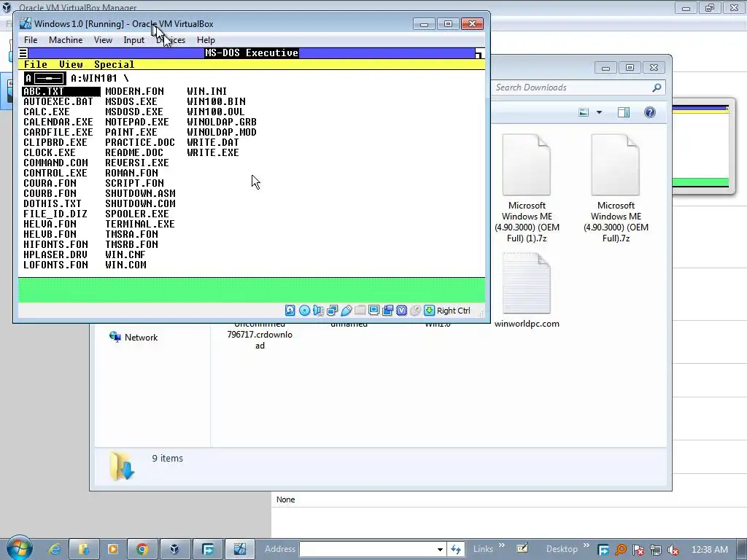Click the optical disc icon in VirtualBox status bar

click(304, 311)
